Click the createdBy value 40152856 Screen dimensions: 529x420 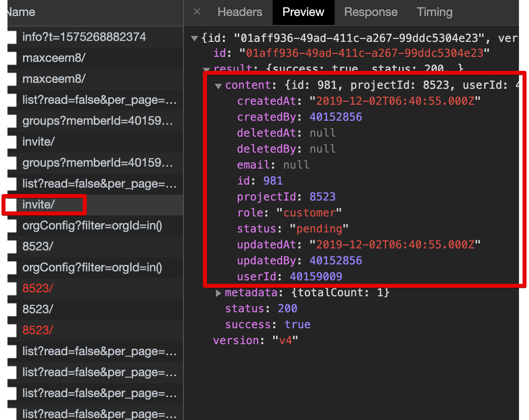coord(336,117)
